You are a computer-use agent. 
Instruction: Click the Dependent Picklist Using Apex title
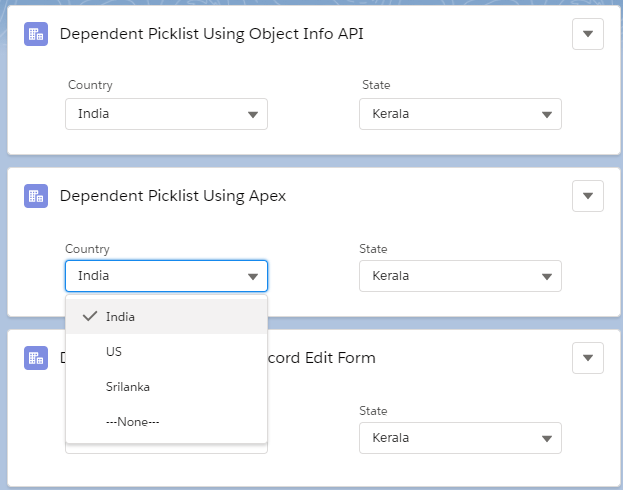point(173,196)
